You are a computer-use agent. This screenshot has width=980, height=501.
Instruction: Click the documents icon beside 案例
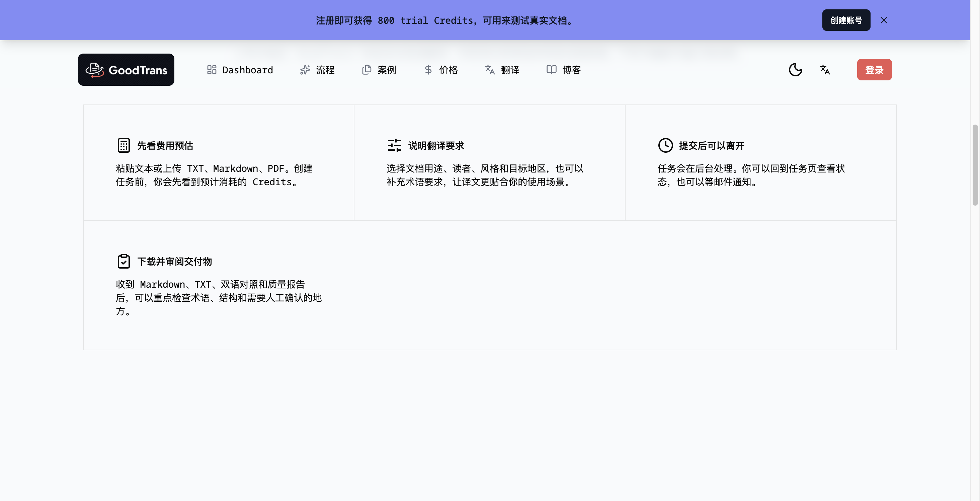pyautogui.click(x=367, y=70)
